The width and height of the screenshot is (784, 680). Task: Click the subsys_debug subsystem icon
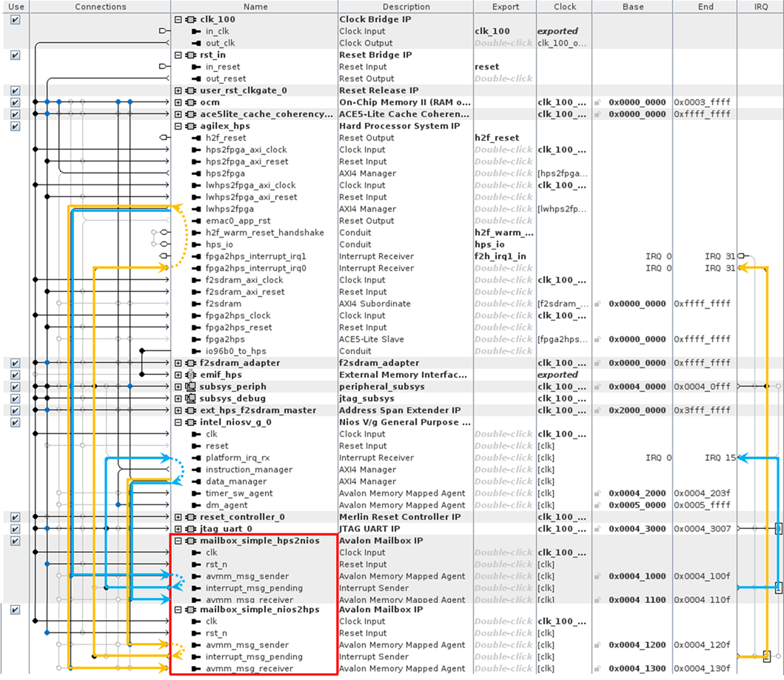[190, 399]
